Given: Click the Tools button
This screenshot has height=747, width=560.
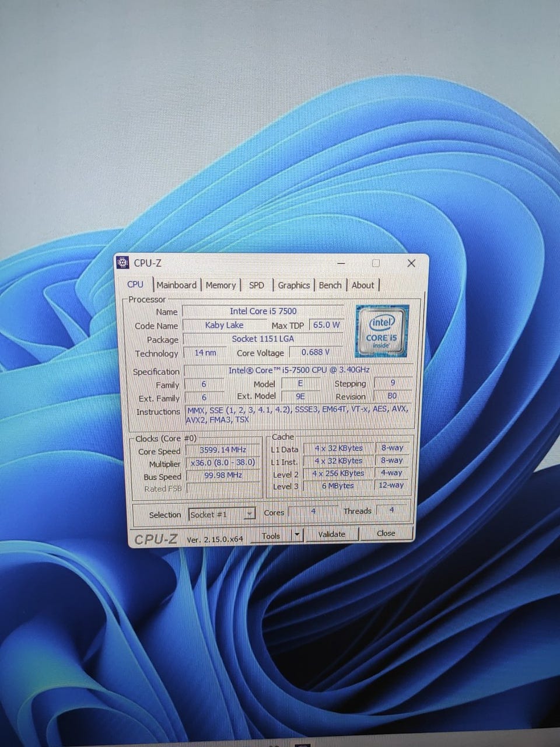Looking at the screenshot, I should 271,535.
